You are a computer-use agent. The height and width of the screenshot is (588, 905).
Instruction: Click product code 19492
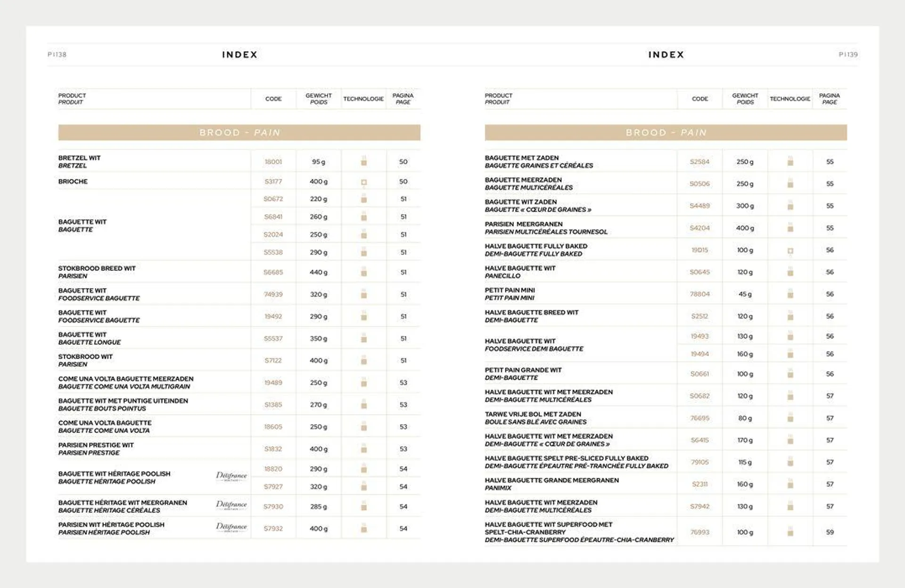click(273, 317)
